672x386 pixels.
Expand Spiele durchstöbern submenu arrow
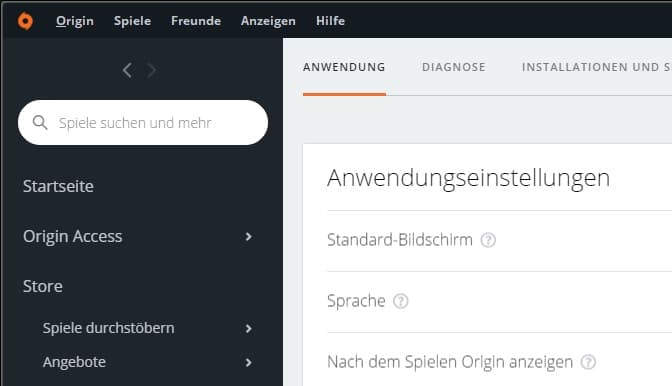tap(249, 329)
